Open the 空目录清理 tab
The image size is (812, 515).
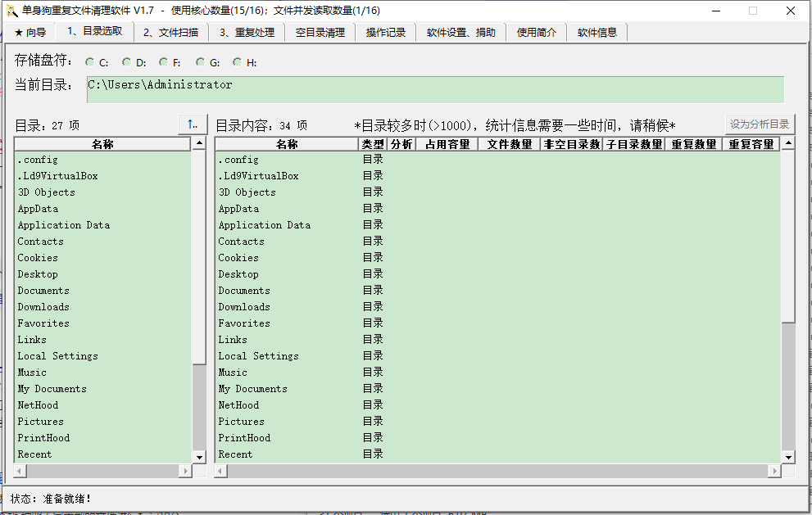point(320,33)
